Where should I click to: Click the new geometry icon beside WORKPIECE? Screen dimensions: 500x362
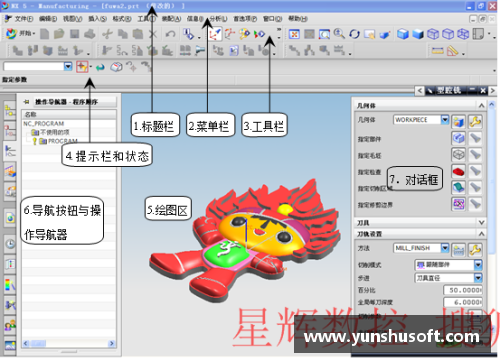(459, 122)
